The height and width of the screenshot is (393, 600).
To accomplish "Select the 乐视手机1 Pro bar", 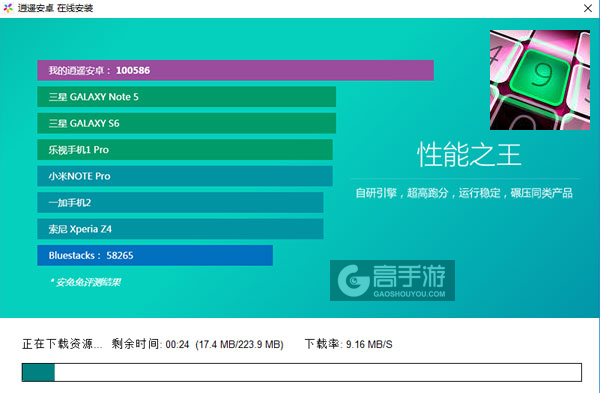I will point(185,150).
